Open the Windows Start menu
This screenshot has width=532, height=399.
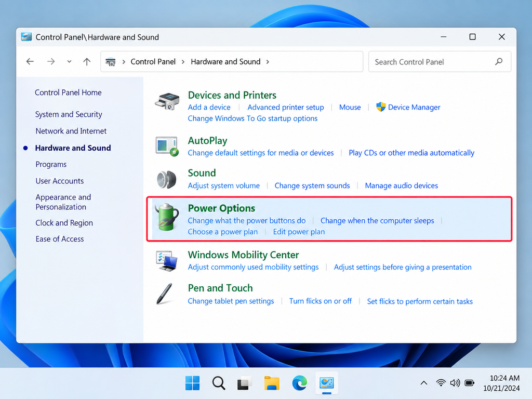point(192,383)
